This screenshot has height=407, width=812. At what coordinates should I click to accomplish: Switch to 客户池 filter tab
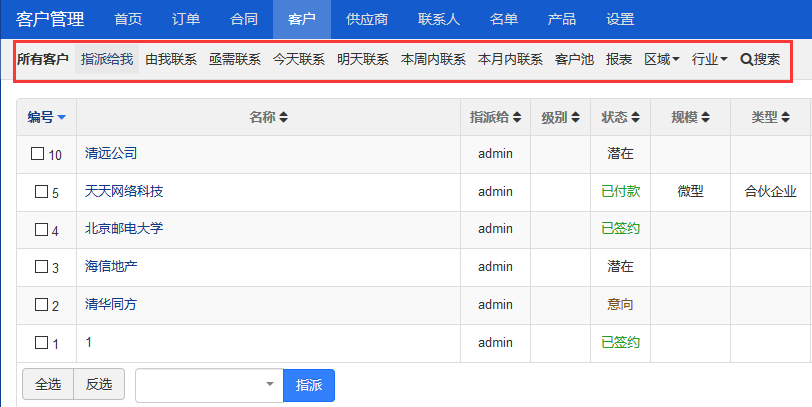[574, 60]
